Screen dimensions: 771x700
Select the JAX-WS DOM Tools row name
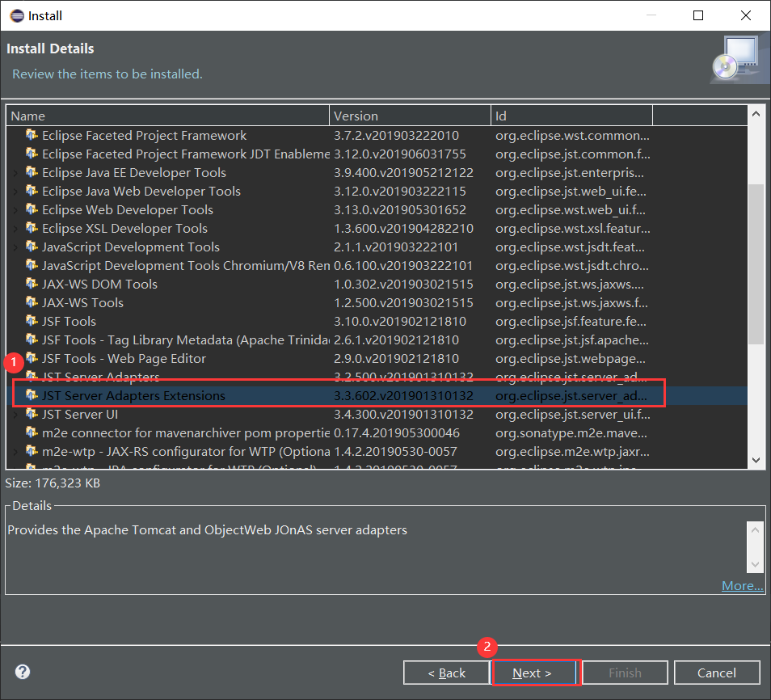[x=100, y=284]
